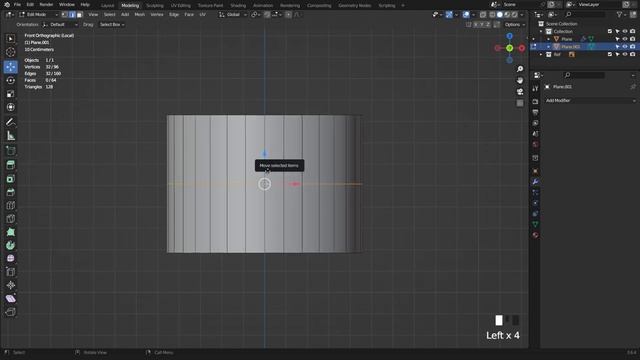Open the Render menu
Image resolution: width=640 pixels, height=360 pixels.
tap(46, 4)
